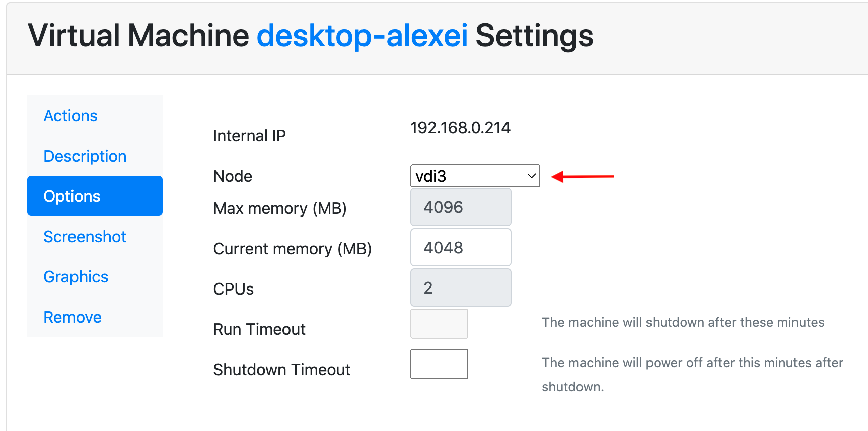
Task: Click the chevron arrow of the Node selector
Action: pyautogui.click(x=531, y=176)
